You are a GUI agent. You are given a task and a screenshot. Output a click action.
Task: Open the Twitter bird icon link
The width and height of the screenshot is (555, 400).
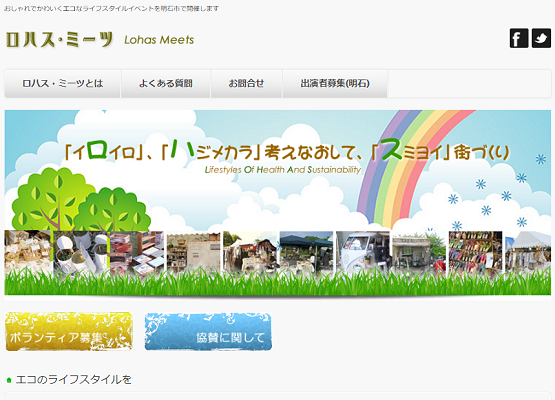[541, 38]
